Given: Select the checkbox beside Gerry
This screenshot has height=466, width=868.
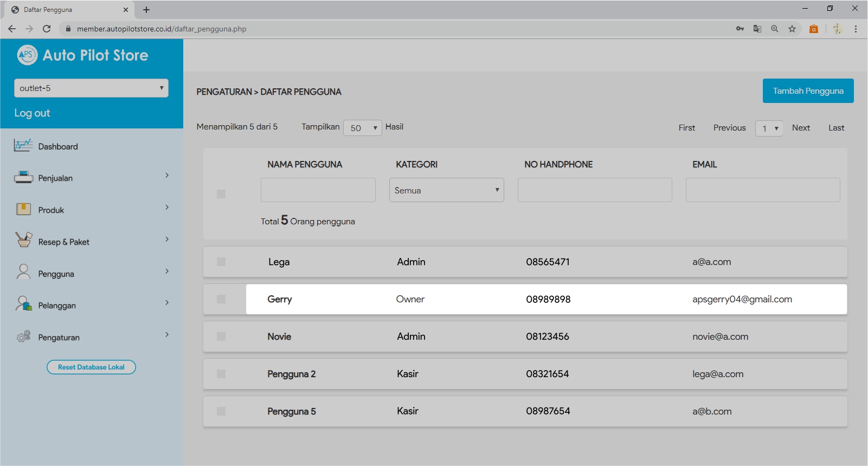Looking at the screenshot, I should click(x=221, y=299).
